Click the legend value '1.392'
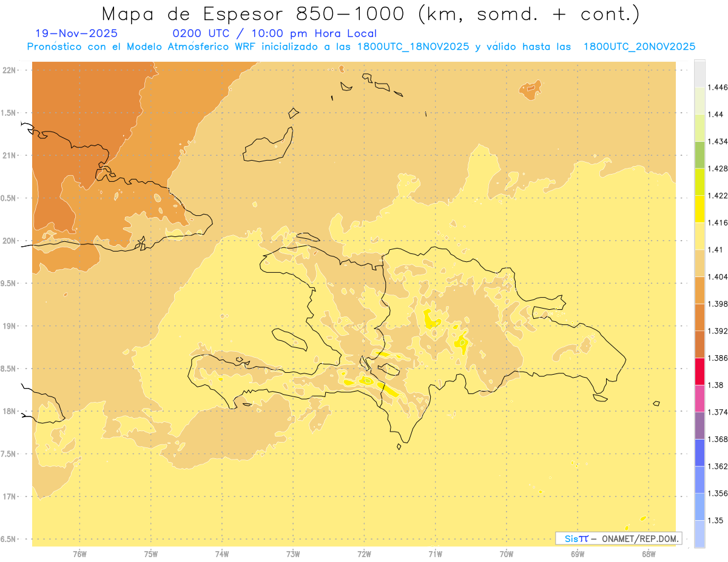The height and width of the screenshot is (562, 728). click(718, 331)
